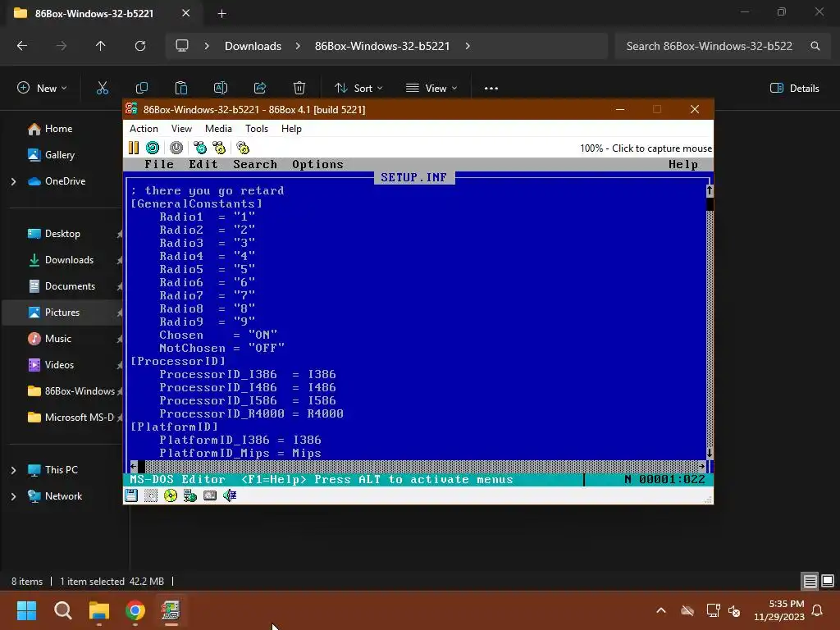Click the Paste icon in Explorer toolbar
Image resolution: width=840 pixels, height=630 pixels.
181,88
